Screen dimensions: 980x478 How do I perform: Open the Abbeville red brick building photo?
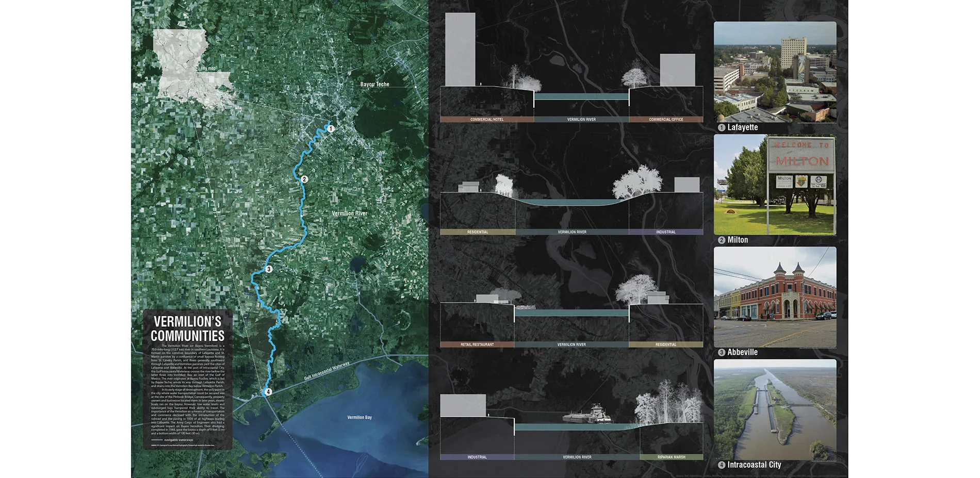click(775, 296)
